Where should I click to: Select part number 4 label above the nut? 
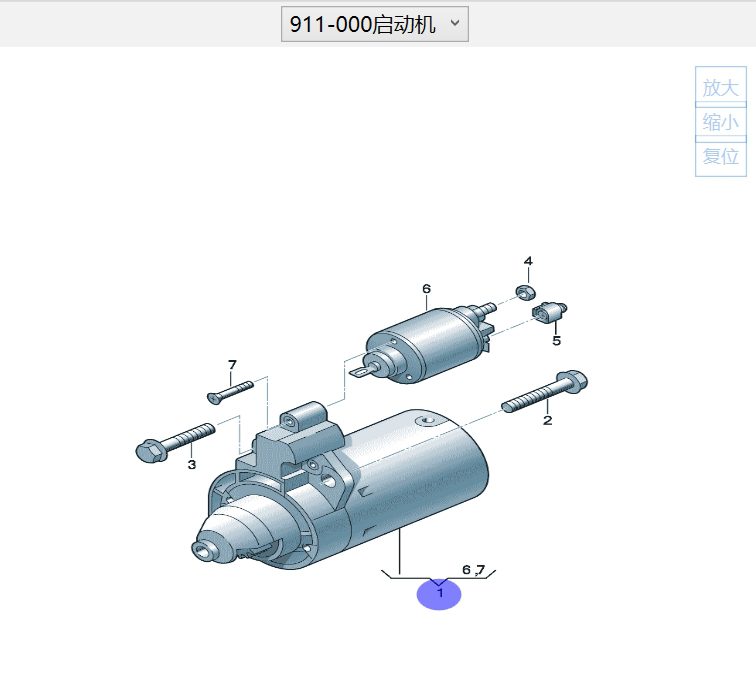(x=528, y=261)
